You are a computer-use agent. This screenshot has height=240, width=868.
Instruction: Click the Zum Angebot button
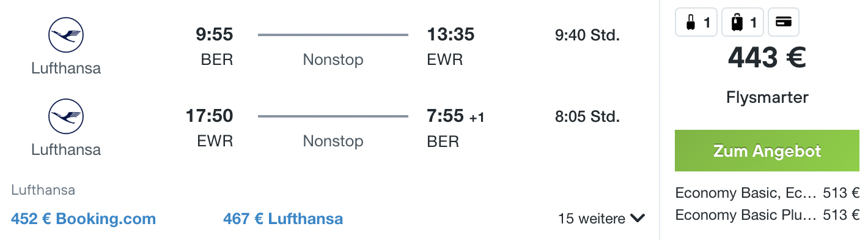click(x=767, y=151)
